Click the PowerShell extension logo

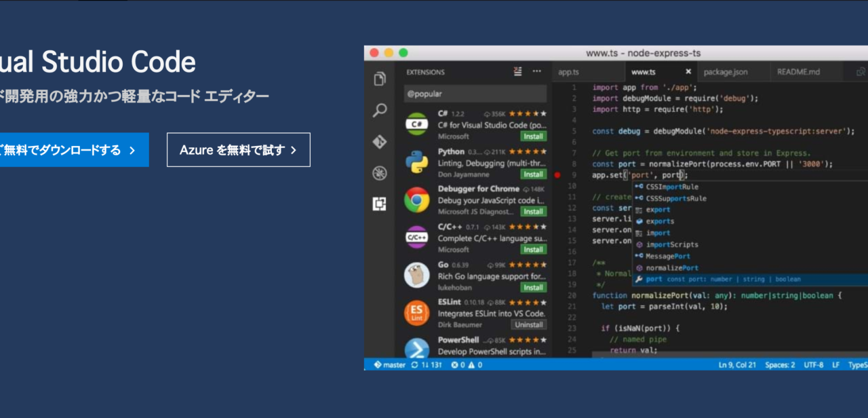coord(416,349)
